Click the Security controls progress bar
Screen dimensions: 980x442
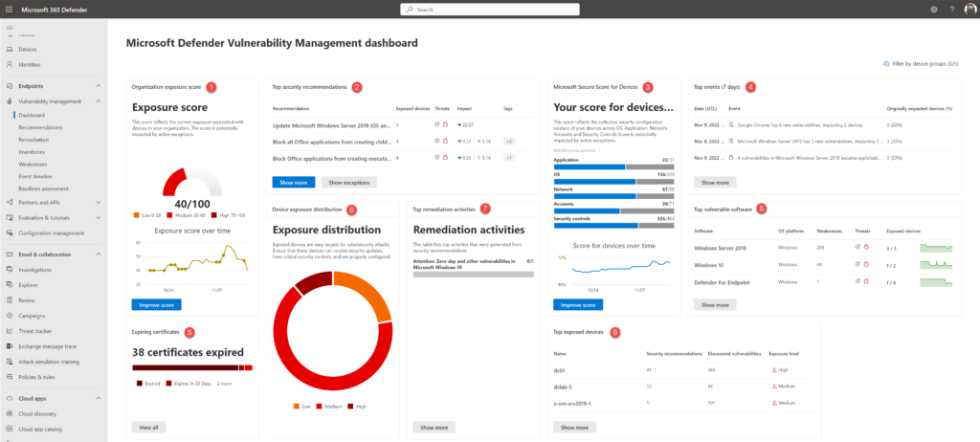pos(613,225)
